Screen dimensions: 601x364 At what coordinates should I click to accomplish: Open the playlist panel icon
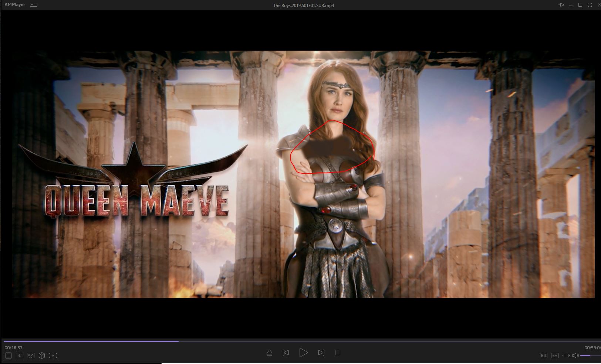[x=9, y=356]
